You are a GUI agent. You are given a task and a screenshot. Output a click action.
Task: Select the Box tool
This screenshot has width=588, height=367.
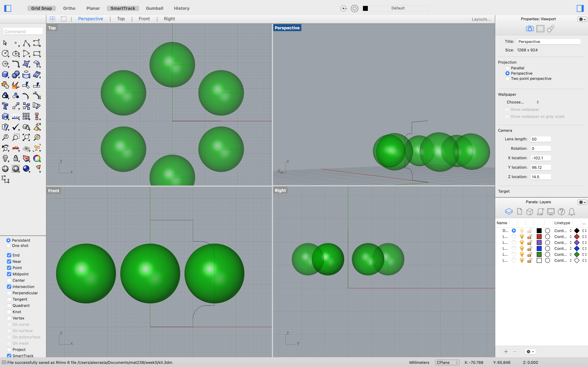pos(5,74)
